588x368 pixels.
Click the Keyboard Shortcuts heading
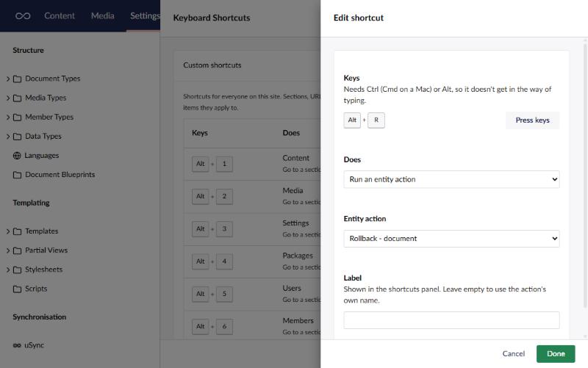tap(212, 18)
